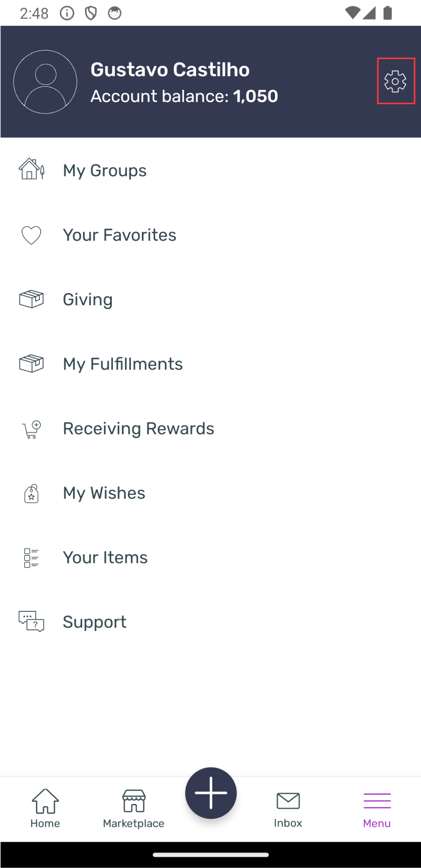Viewport: 421px width, 868px height.
Task: Open the My Wishes menu entry
Action: point(104,493)
